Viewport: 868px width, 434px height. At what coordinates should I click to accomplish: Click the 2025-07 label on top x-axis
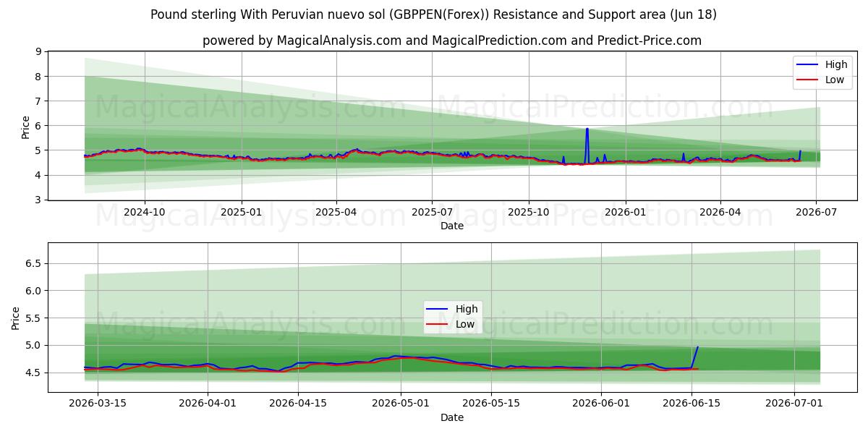tap(432, 212)
